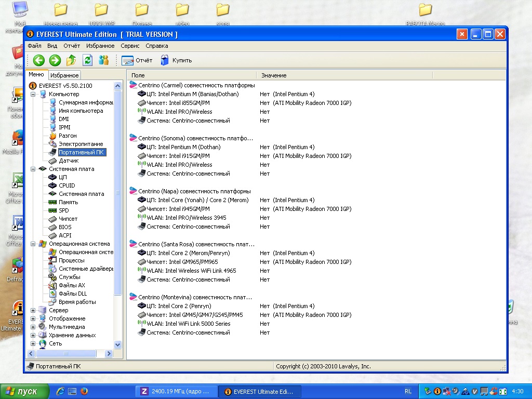
Task: Open the пуск Start button
Action: pyautogui.click(x=24, y=392)
